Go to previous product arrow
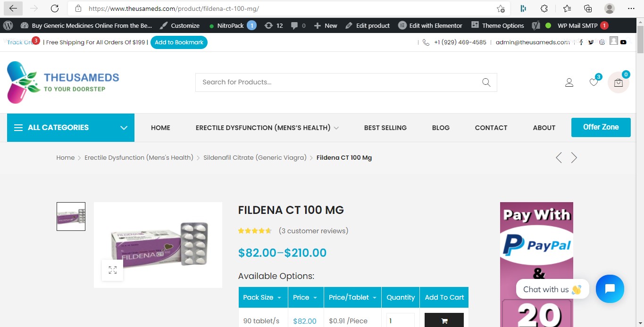This screenshot has width=644, height=327. (559, 157)
